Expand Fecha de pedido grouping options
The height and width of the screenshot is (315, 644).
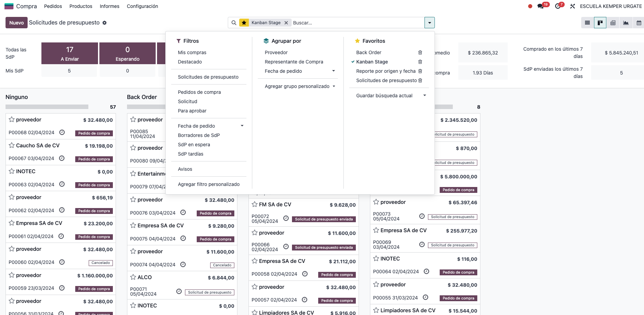click(334, 71)
